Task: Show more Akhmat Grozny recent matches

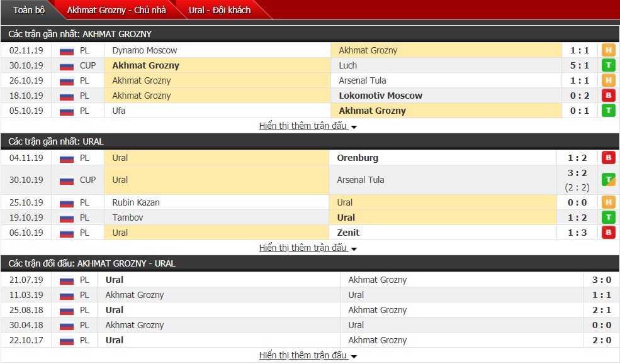Action: click(308, 126)
